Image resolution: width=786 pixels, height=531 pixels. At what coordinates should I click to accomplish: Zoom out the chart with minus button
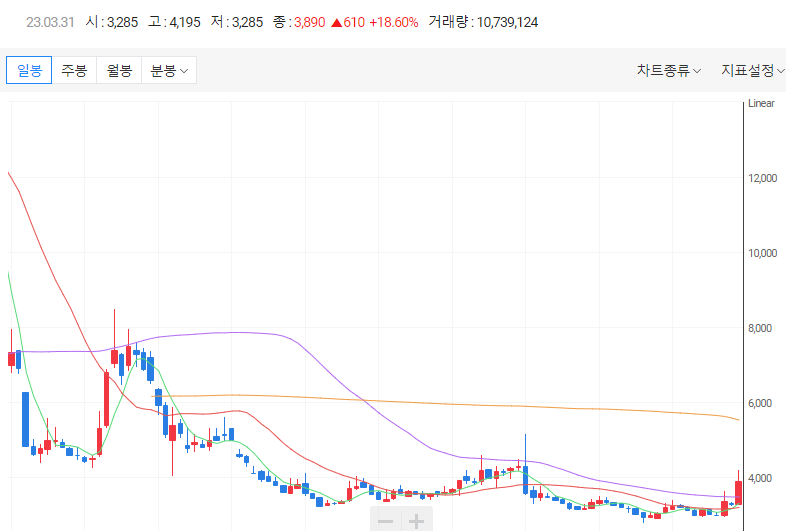coord(385,521)
